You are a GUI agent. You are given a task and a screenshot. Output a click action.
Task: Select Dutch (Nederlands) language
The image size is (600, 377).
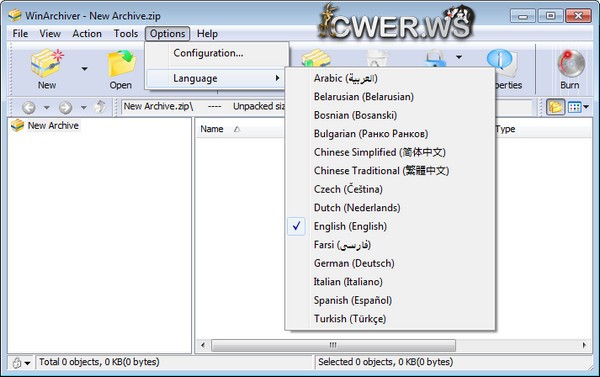coord(390,207)
